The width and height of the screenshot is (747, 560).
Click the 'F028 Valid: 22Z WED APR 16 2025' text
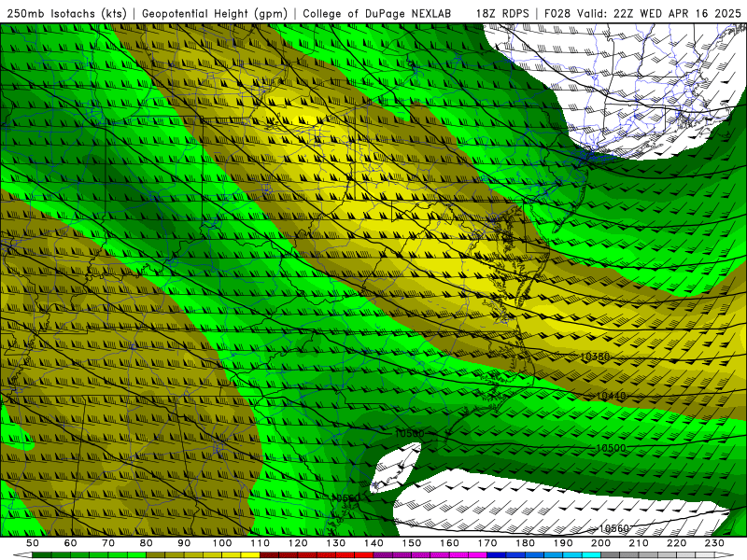click(642, 14)
